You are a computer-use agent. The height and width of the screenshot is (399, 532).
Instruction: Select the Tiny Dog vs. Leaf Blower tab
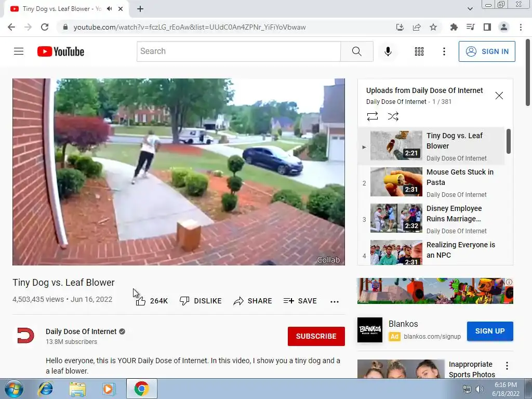[x=66, y=9]
